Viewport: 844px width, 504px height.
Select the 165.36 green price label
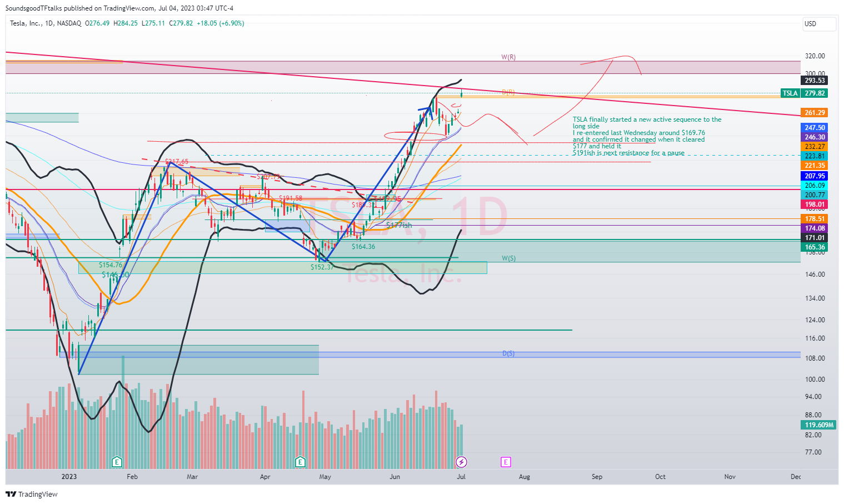click(x=815, y=247)
